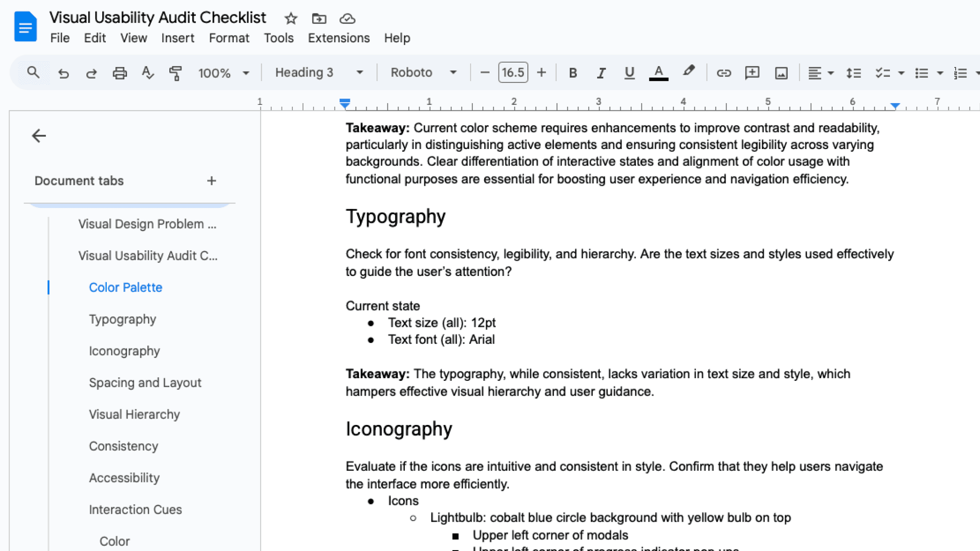Image resolution: width=980 pixels, height=551 pixels.
Task: Click the insert link icon
Action: pyautogui.click(x=723, y=73)
